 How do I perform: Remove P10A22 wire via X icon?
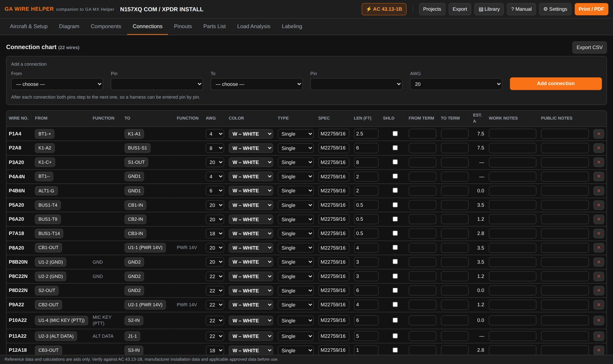click(598, 320)
